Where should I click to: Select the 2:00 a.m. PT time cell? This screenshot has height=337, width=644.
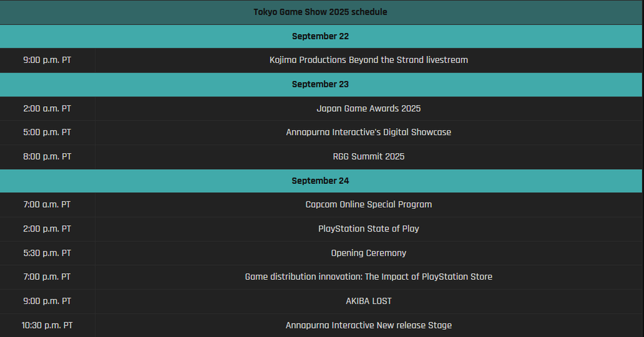point(47,108)
